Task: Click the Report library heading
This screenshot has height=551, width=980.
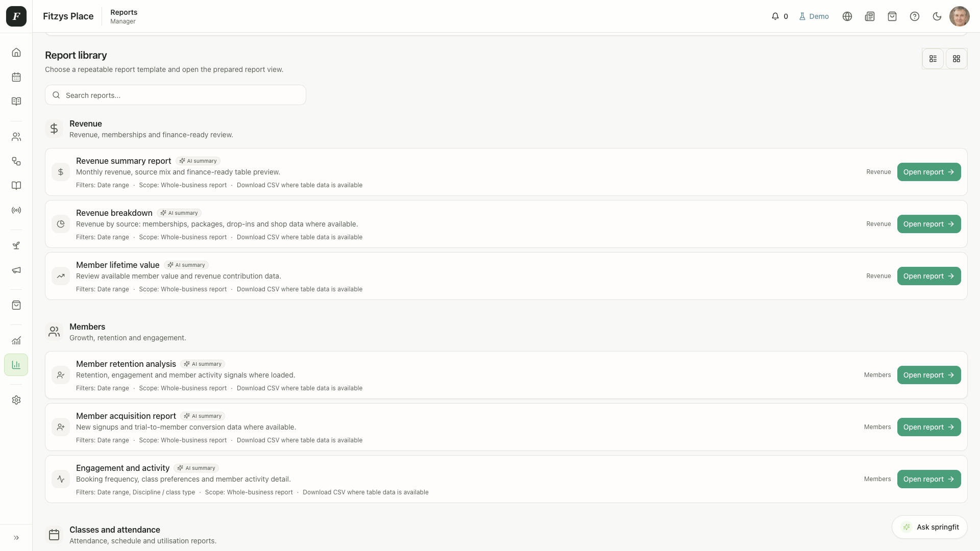Action: point(76,55)
